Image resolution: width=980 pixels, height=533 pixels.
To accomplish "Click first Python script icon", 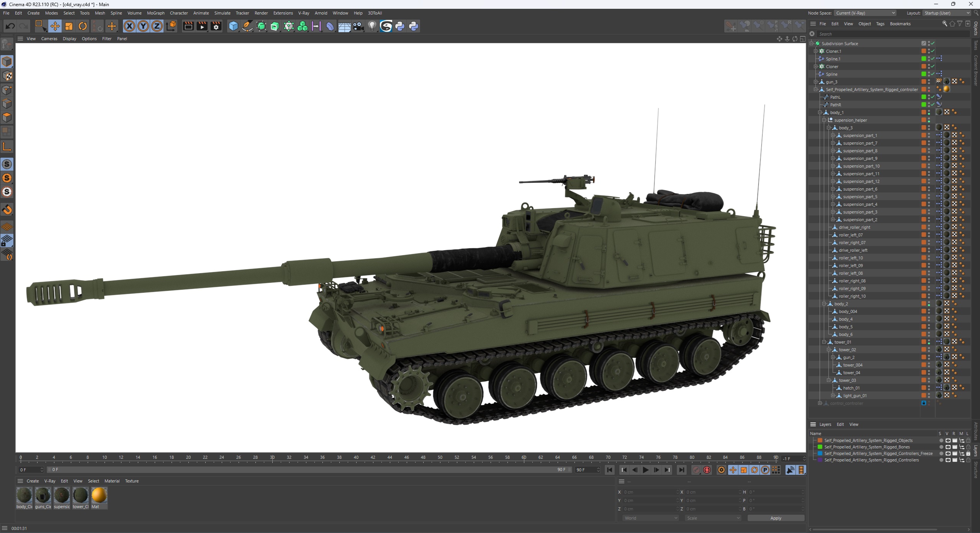I will point(400,26).
